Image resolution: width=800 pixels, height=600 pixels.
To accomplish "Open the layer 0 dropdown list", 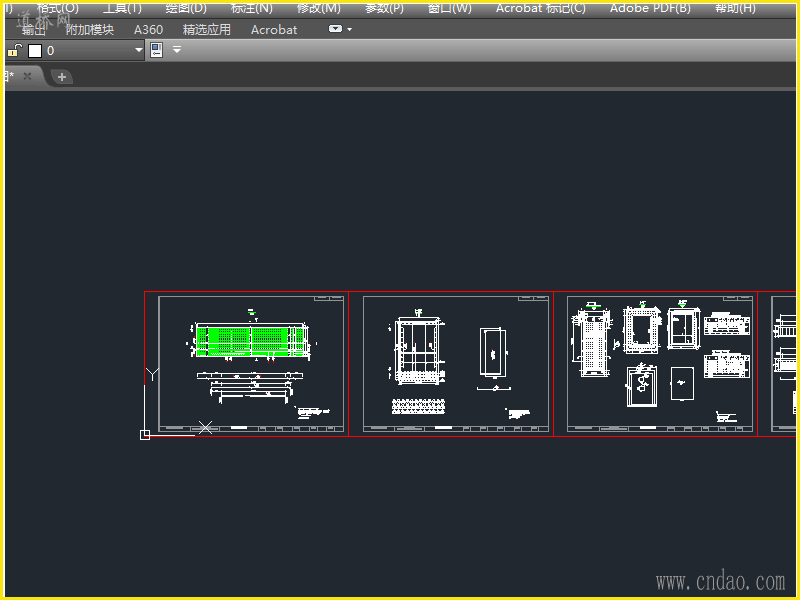I will [x=138, y=50].
